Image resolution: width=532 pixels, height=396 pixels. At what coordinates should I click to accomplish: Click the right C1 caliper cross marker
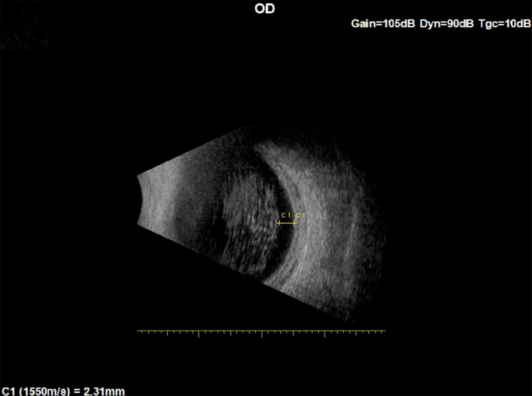[294, 223]
